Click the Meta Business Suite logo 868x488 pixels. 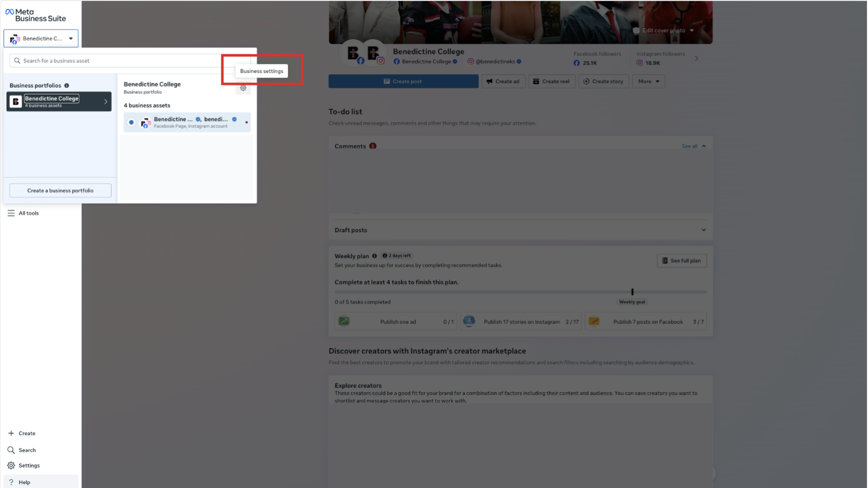pyautogui.click(x=36, y=15)
